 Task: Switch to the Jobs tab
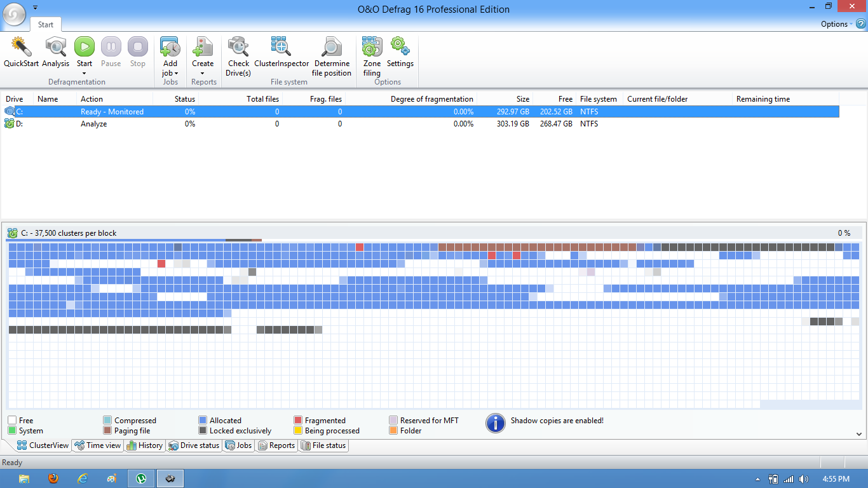[x=238, y=445]
